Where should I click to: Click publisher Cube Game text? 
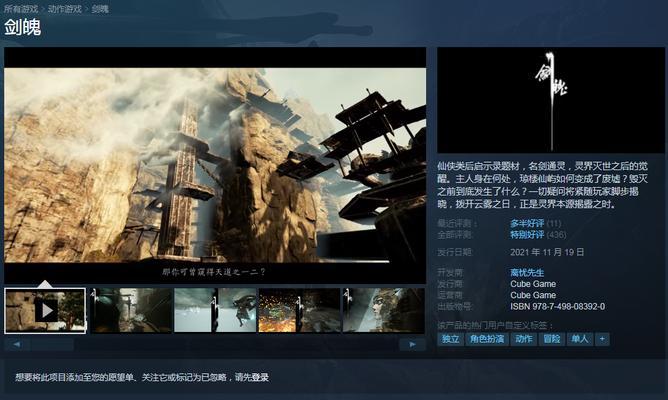533,284
